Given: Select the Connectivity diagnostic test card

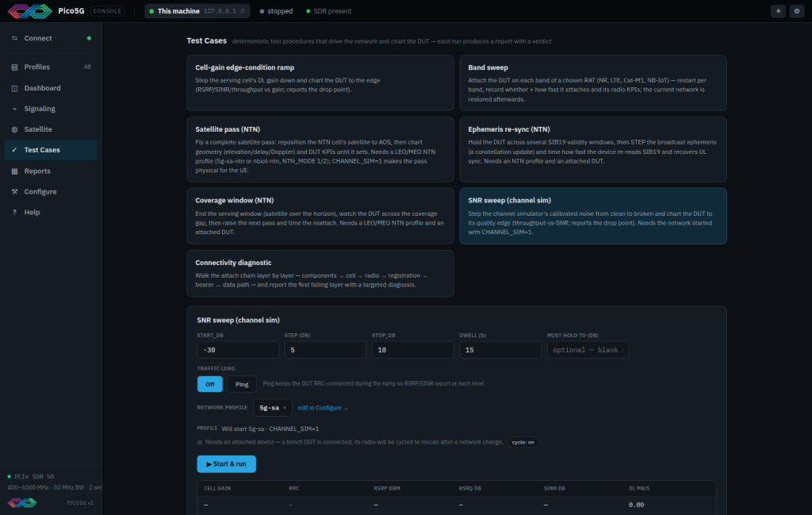Looking at the screenshot, I should tap(320, 274).
